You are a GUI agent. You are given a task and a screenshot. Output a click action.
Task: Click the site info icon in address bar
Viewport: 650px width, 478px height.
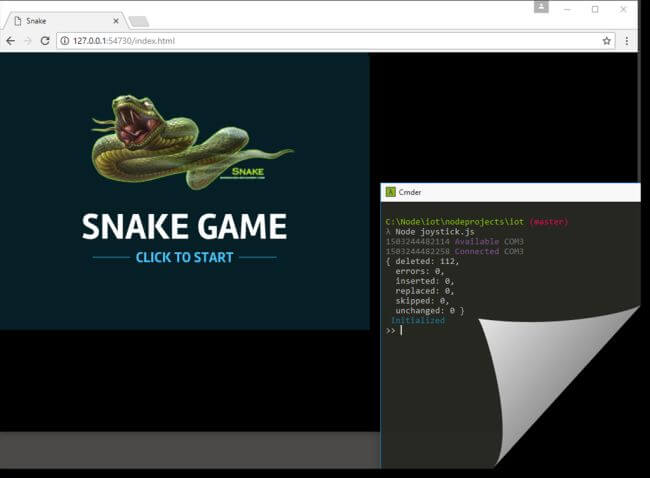click(x=64, y=41)
